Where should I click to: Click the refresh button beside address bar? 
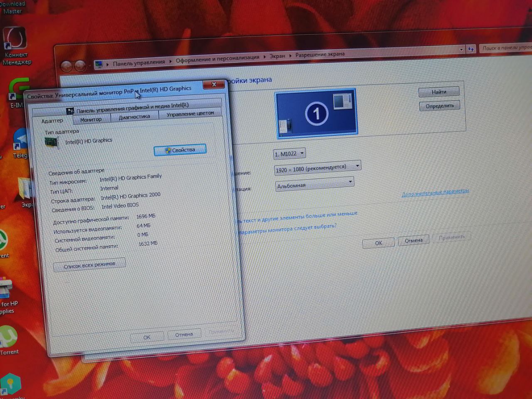pos(471,49)
